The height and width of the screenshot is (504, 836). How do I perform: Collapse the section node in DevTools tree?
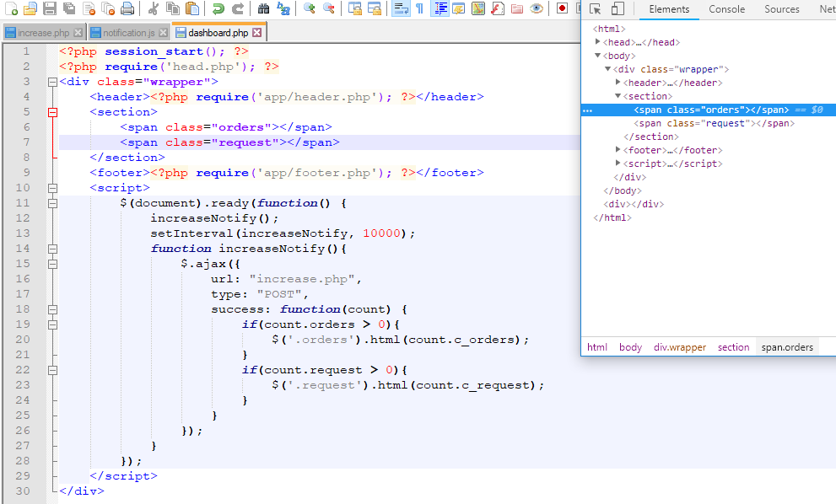618,96
